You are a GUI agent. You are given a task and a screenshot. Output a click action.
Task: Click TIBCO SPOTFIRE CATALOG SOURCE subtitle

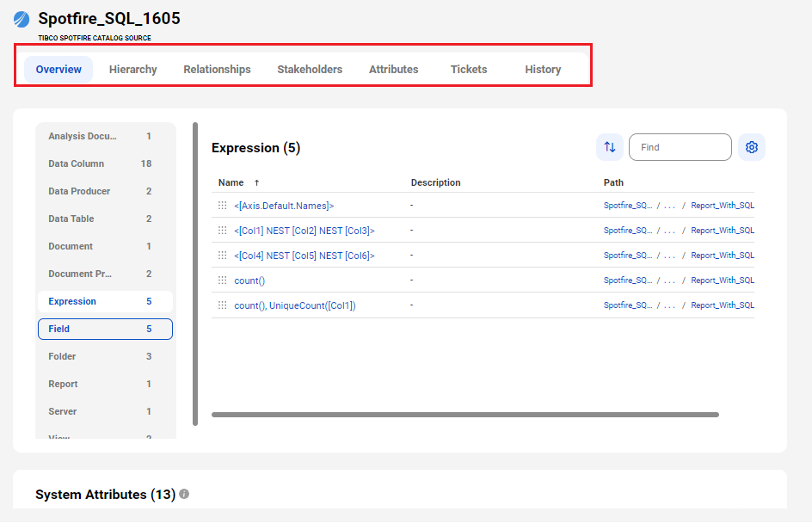95,38
